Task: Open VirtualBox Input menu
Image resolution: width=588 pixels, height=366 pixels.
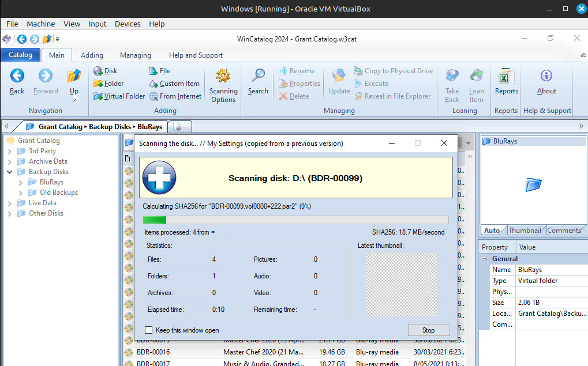Action: coord(98,24)
